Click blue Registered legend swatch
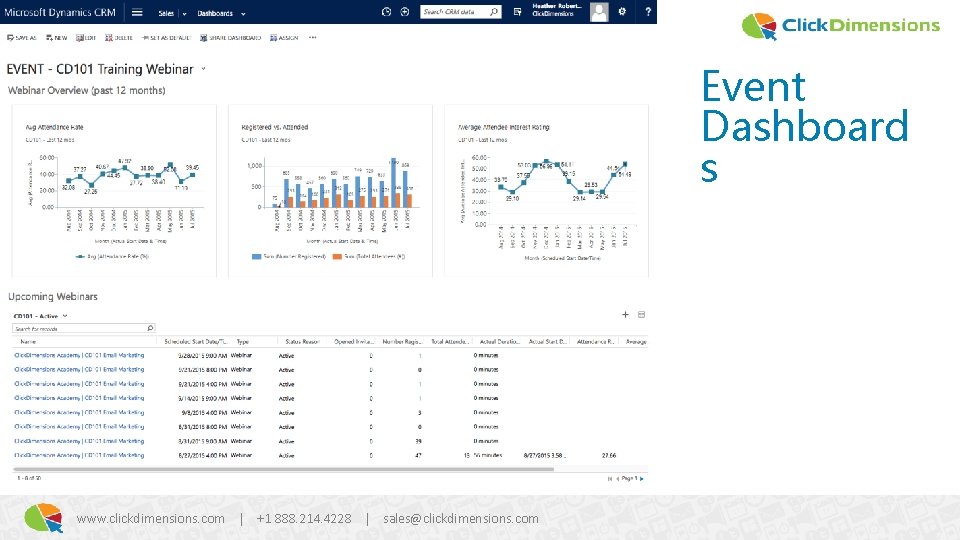 point(257,257)
